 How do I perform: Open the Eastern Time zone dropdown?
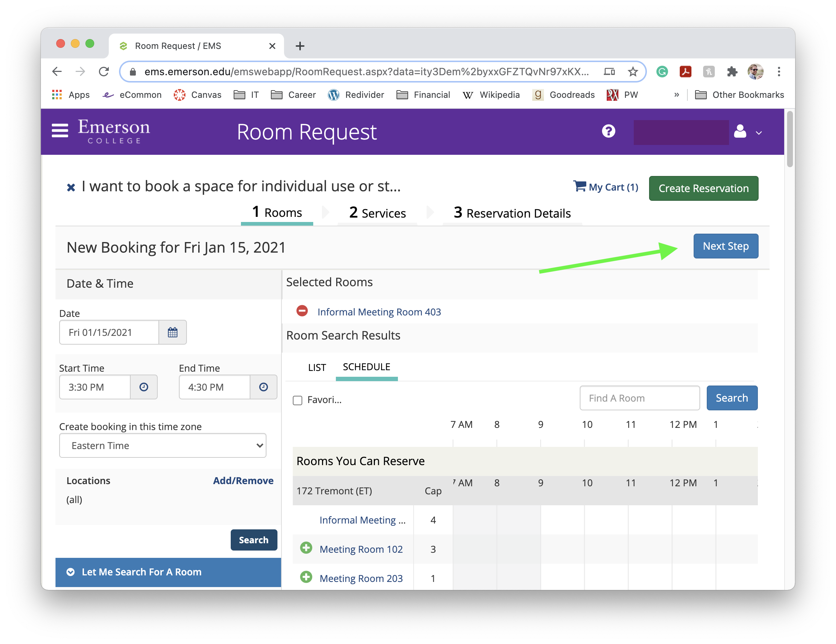click(x=163, y=446)
